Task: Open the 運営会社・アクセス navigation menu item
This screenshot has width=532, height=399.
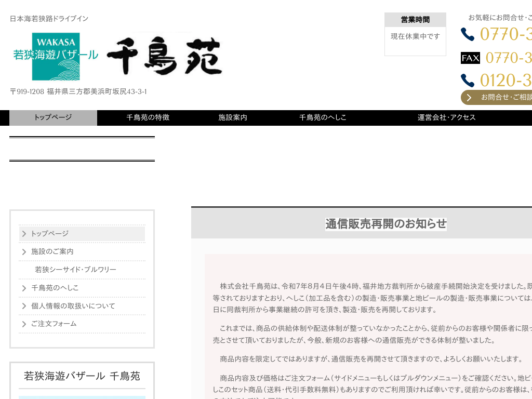Action: (446, 117)
